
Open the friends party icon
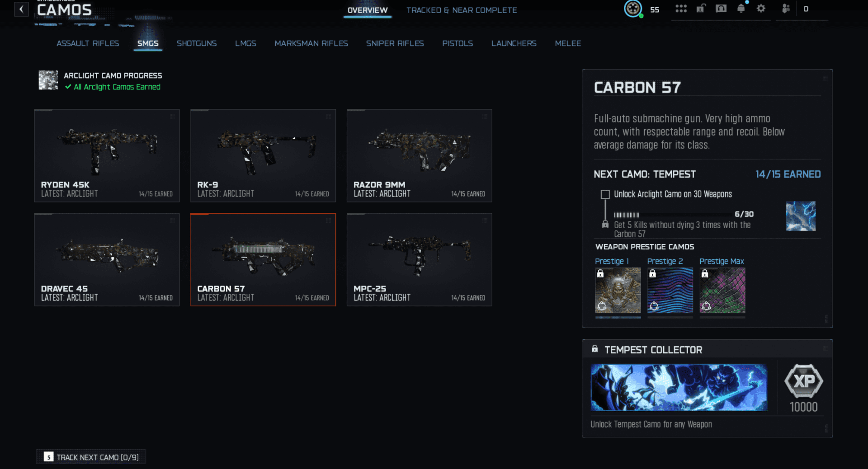[786, 9]
